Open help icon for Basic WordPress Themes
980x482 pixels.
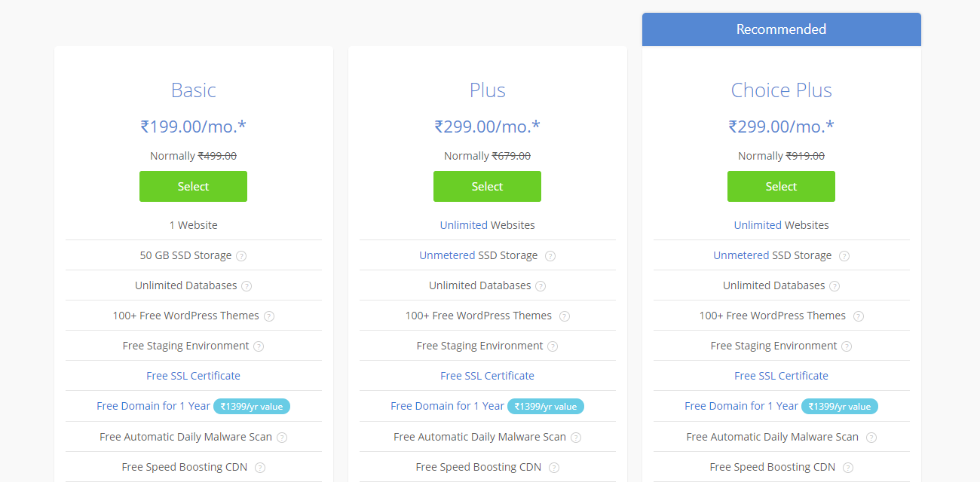269,316
